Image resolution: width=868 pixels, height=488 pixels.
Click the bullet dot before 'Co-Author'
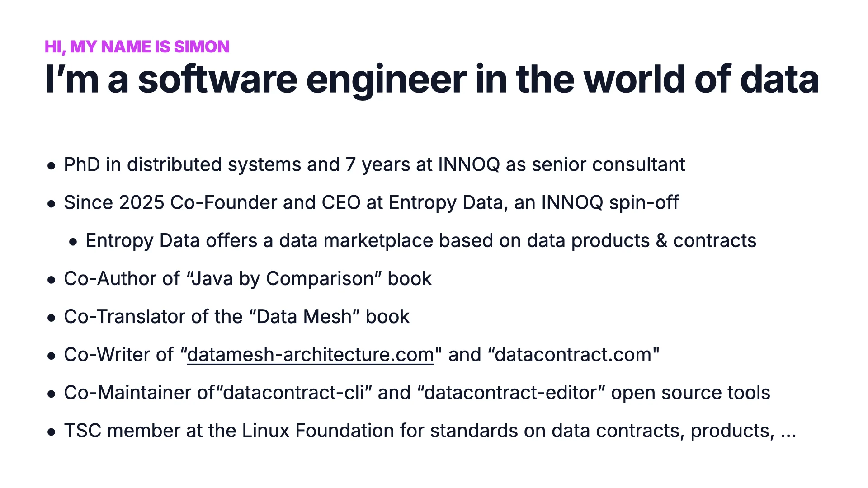pos(52,280)
